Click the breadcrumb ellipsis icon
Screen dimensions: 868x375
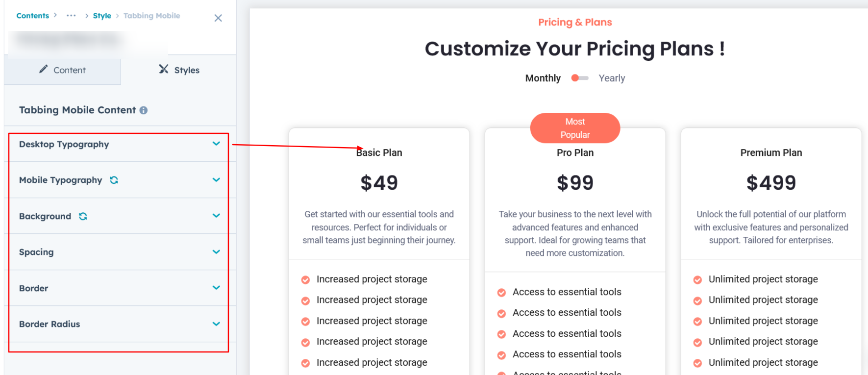click(71, 16)
